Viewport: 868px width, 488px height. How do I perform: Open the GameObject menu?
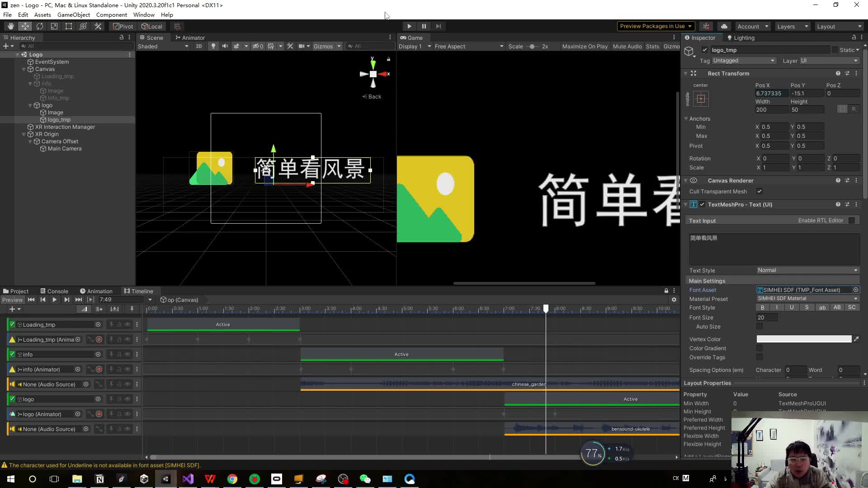point(73,14)
